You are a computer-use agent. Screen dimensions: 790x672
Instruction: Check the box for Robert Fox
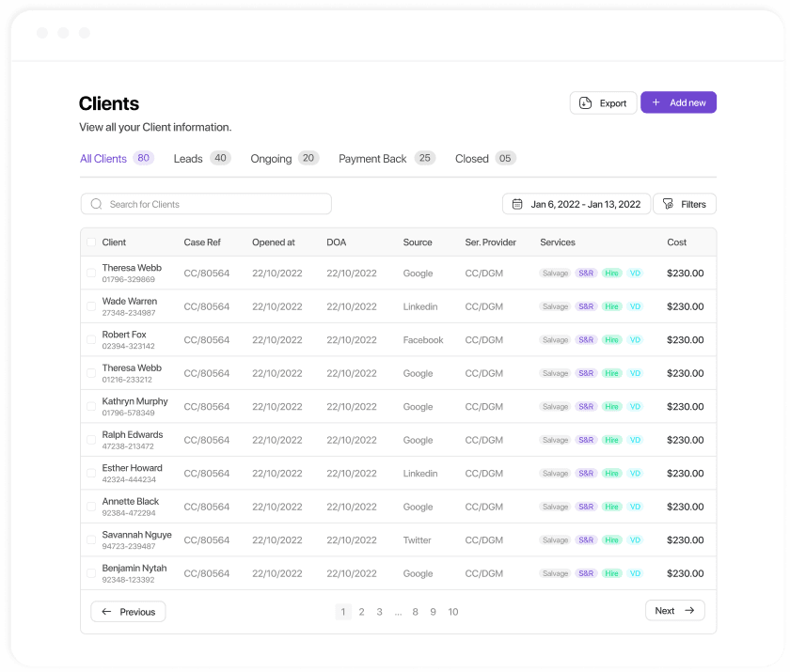point(91,340)
